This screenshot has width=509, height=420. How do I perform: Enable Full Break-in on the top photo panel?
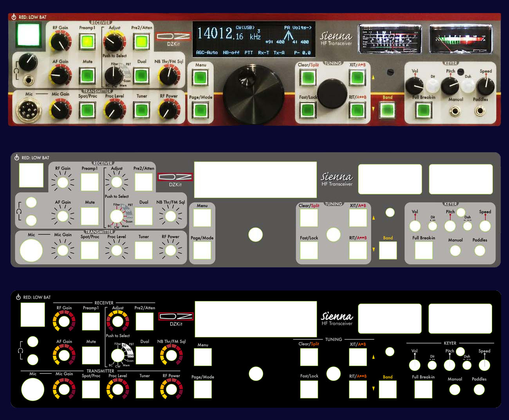(x=423, y=111)
